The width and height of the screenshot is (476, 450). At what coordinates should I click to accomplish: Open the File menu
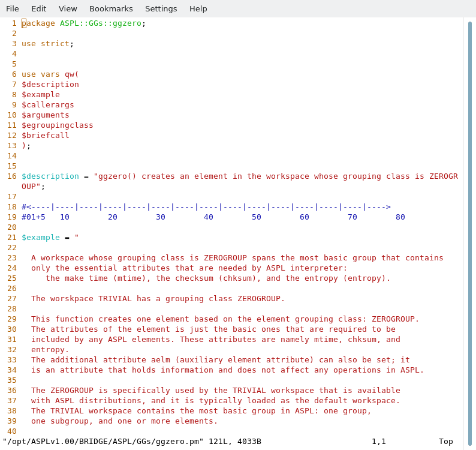tap(13, 8)
